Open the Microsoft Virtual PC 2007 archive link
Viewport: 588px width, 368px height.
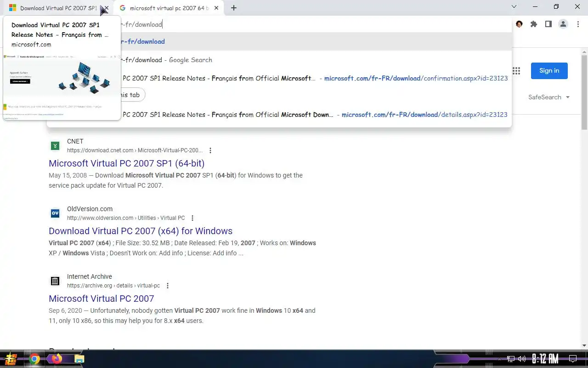102,299
